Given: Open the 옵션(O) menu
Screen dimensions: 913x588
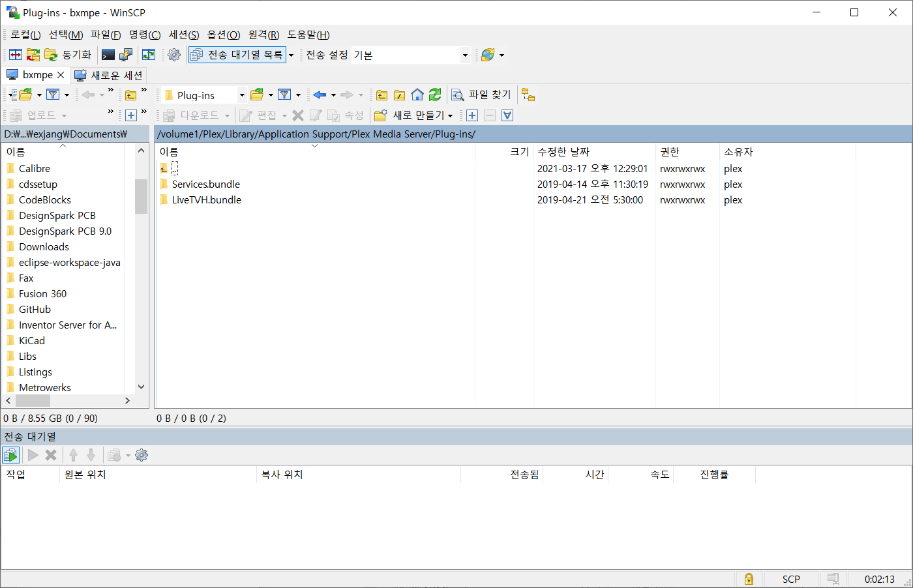Looking at the screenshot, I should 224,35.
